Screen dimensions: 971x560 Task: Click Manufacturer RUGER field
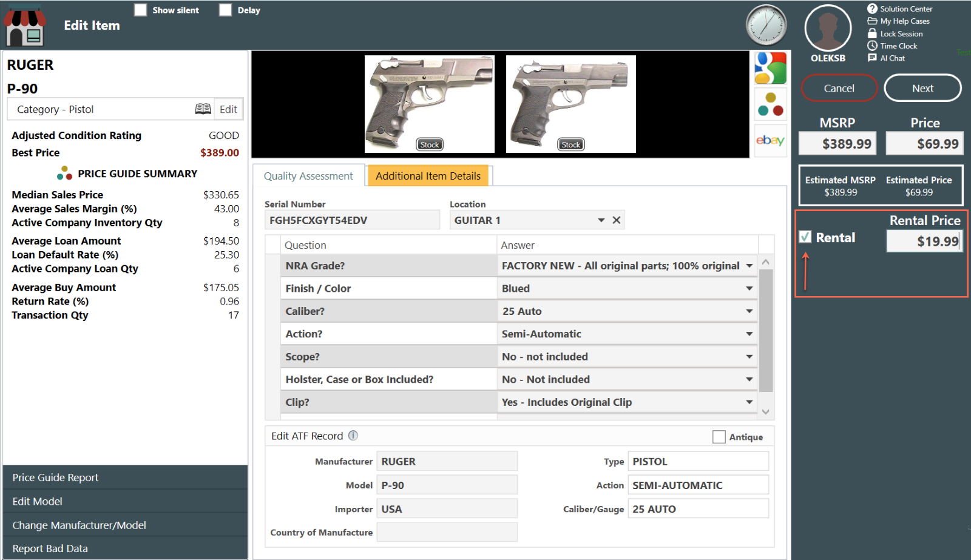point(447,461)
